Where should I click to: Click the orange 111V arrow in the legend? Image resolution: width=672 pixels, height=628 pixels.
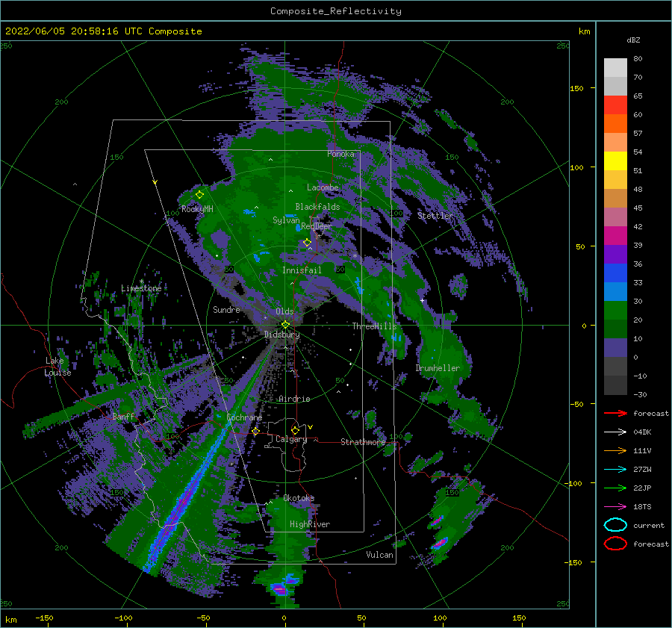[615, 450]
